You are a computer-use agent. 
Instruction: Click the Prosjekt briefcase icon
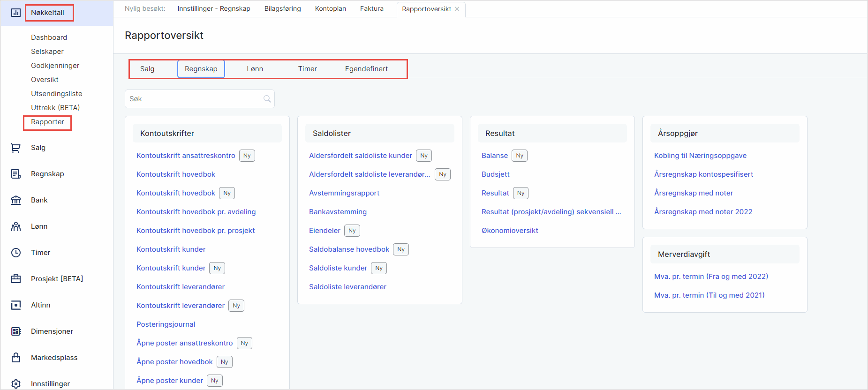[x=16, y=279]
